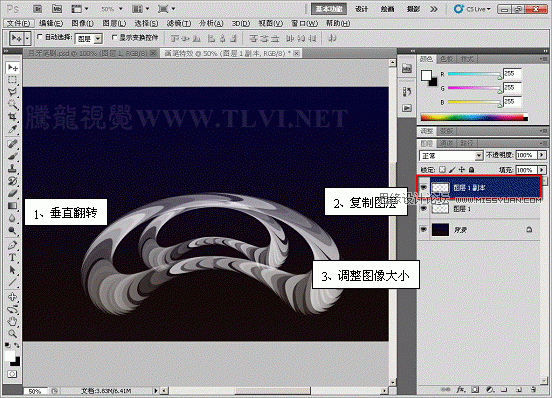Screen dimensions: 552x398
Task: Select the Zoom tool in the toolbox
Action: pyautogui.click(x=12, y=334)
